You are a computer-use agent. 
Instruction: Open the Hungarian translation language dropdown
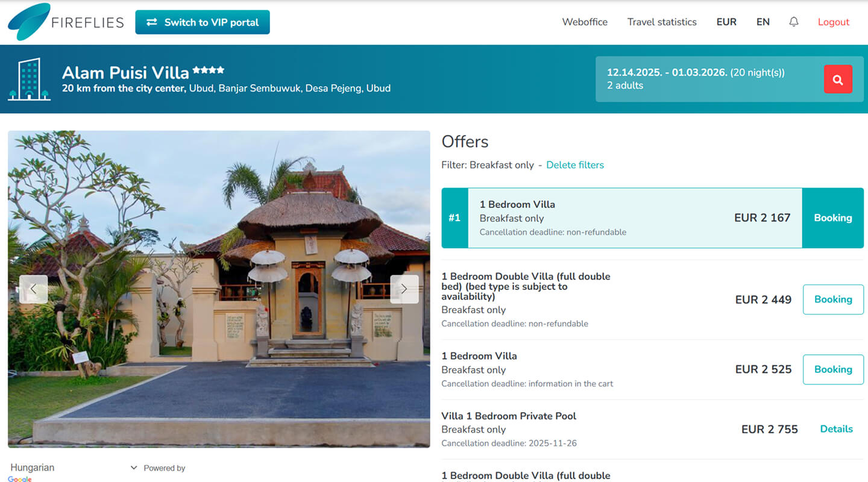pyautogui.click(x=74, y=468)
